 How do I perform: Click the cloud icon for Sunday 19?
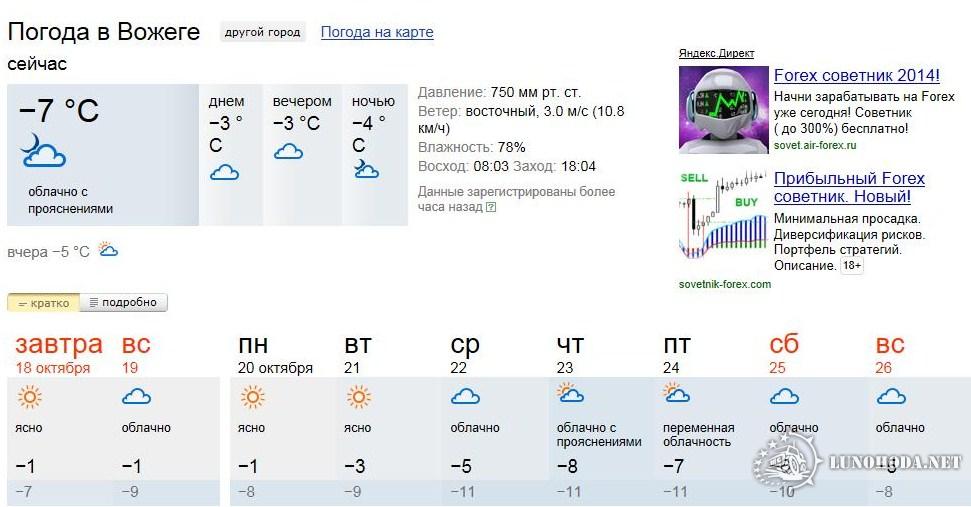coord(136,397)
